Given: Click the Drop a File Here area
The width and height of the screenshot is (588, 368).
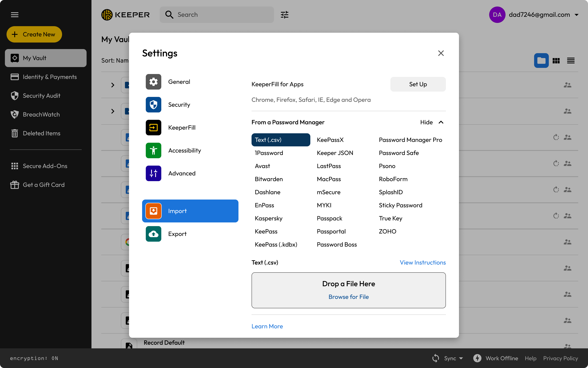Looking at the screenshot, I should 349,290.
